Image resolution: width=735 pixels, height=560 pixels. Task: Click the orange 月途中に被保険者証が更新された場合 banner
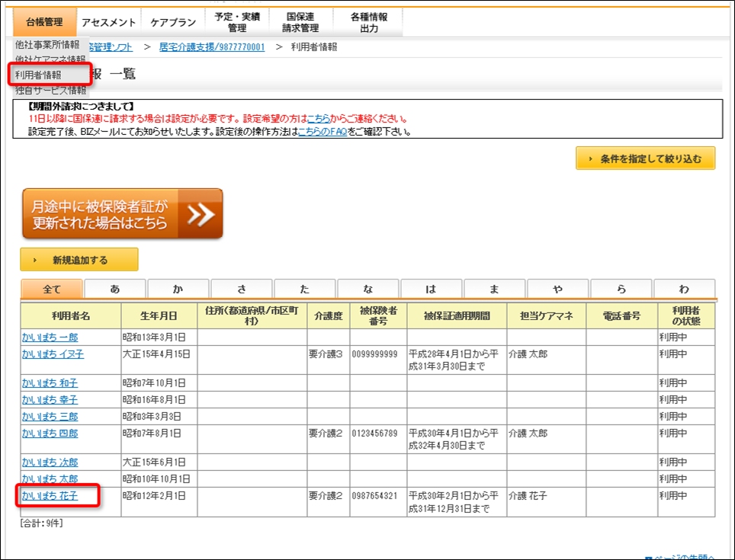(x=123, y=214)
